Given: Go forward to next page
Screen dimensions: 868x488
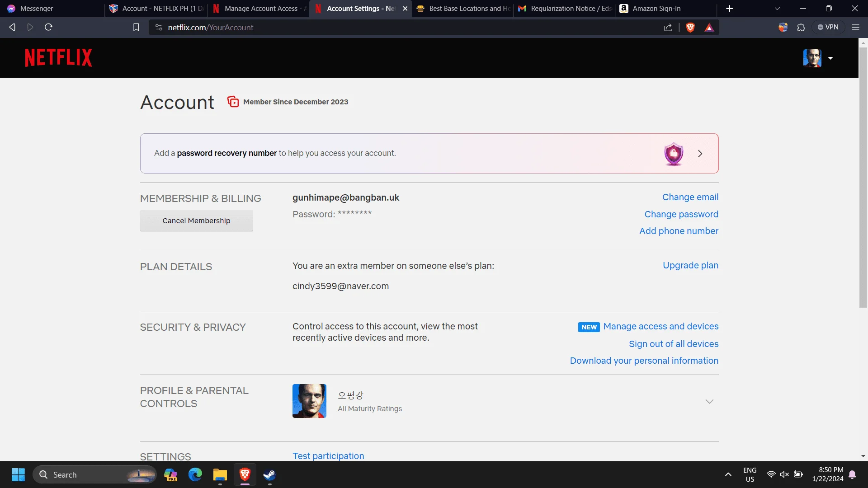Looking at the screenshot, I should coord(30,27).
